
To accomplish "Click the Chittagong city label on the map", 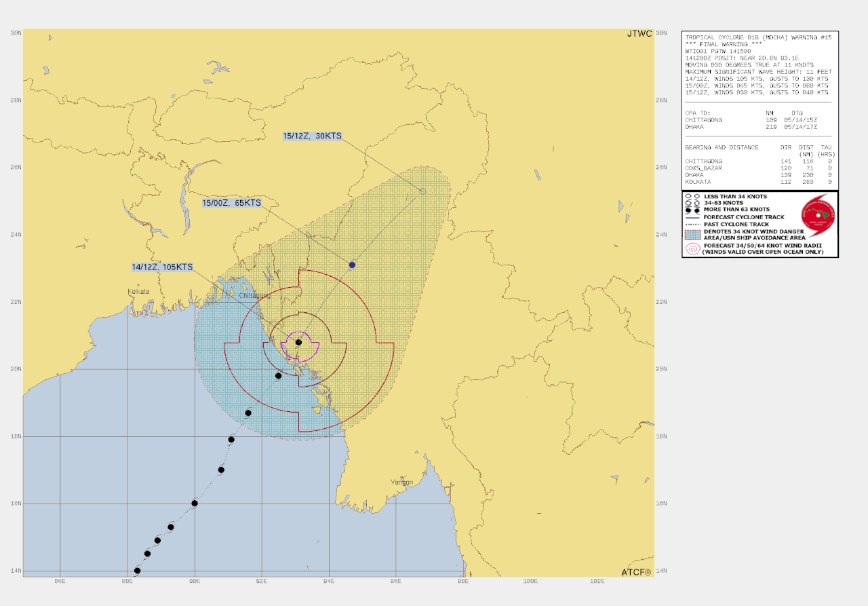I will pyautogui.click(x=255, y=296).
